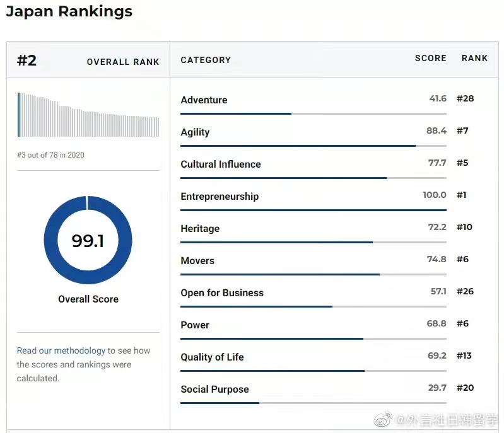Click the Entrepreneurship score '100.0'

coord(434,195)
